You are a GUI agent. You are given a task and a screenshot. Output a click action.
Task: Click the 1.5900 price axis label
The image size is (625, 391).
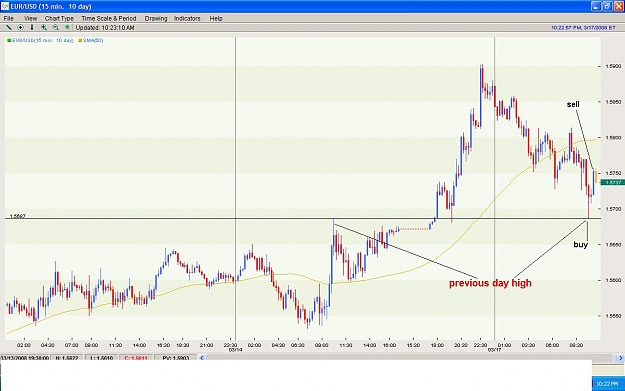click(613, 66)
